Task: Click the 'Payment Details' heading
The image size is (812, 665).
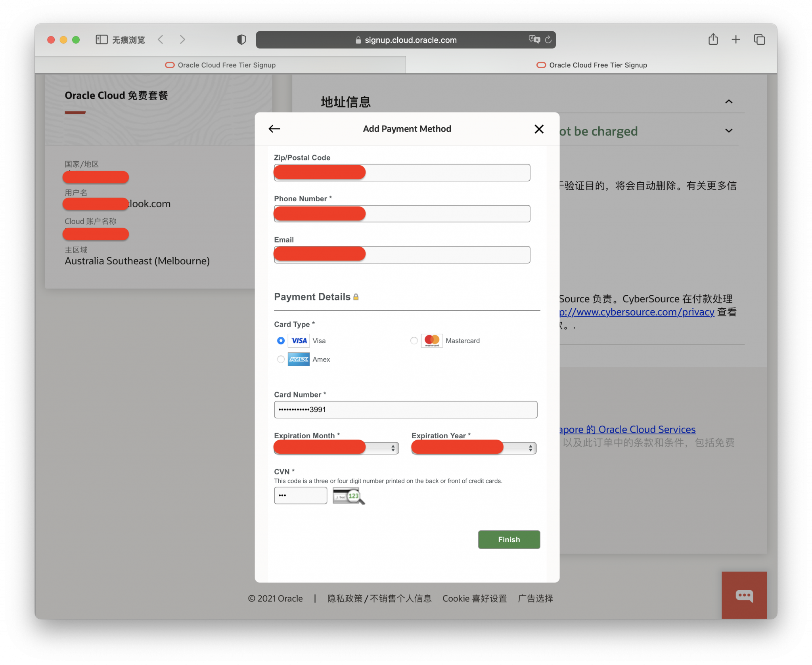Action: click(312, 297)
